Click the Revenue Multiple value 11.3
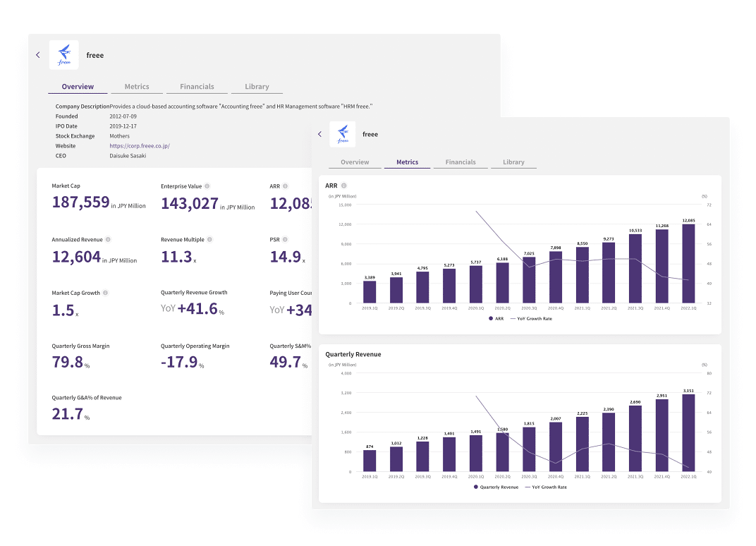Image resolution: width=756 pixels, height=546 pixels. [x=176, y=257]
